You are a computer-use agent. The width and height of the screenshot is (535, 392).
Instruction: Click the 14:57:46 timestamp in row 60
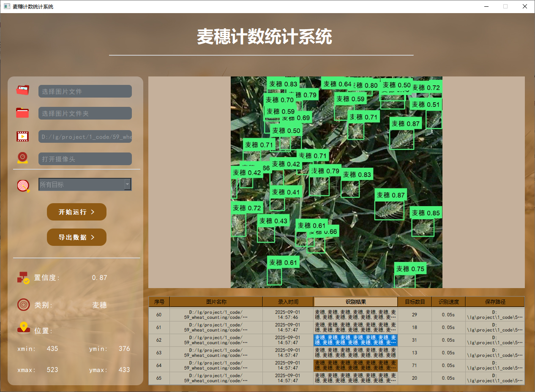288,315
